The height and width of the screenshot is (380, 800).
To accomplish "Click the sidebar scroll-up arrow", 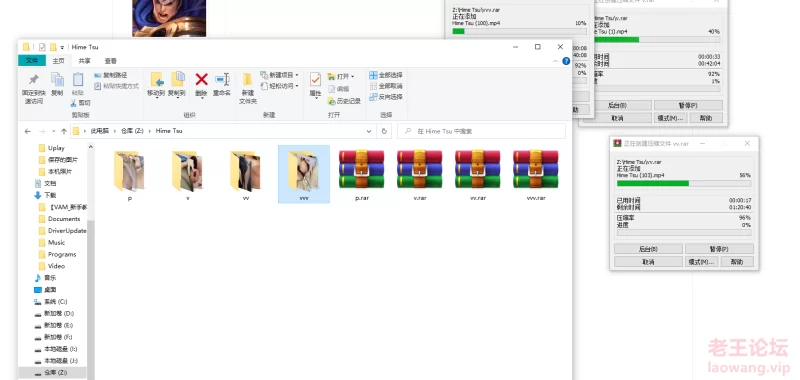I will (x=91, y=147).
